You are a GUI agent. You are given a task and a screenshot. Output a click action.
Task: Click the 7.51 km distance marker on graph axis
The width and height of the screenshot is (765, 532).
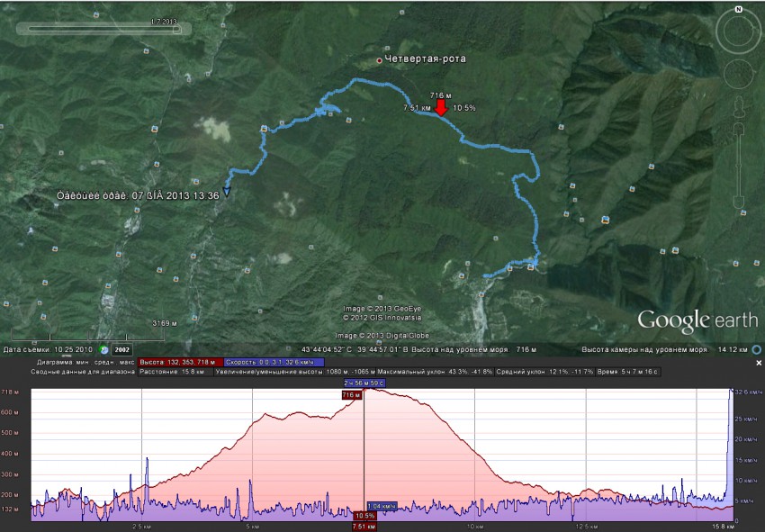click(x=364, y=527)
